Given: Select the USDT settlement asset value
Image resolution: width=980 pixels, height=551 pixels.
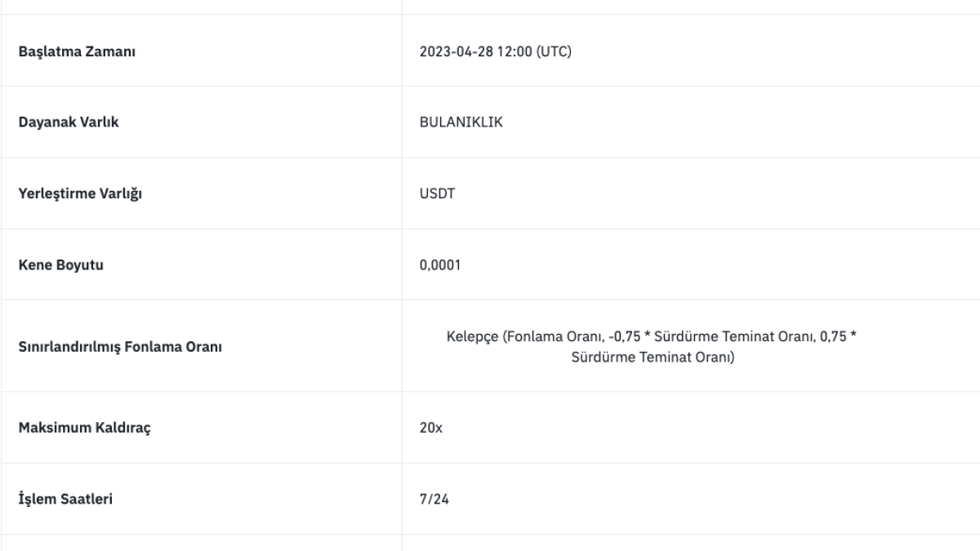Looking at the screenshot, I should tap(433, 194).
